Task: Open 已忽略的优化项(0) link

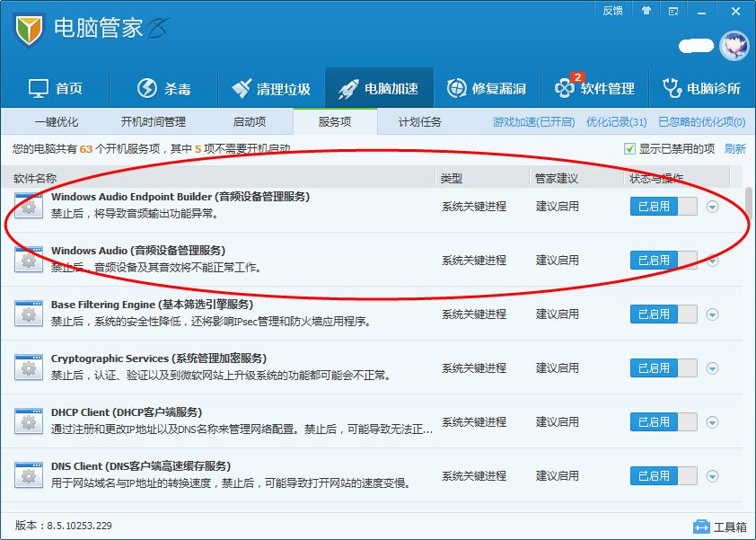Action: (x=702, y=122)
